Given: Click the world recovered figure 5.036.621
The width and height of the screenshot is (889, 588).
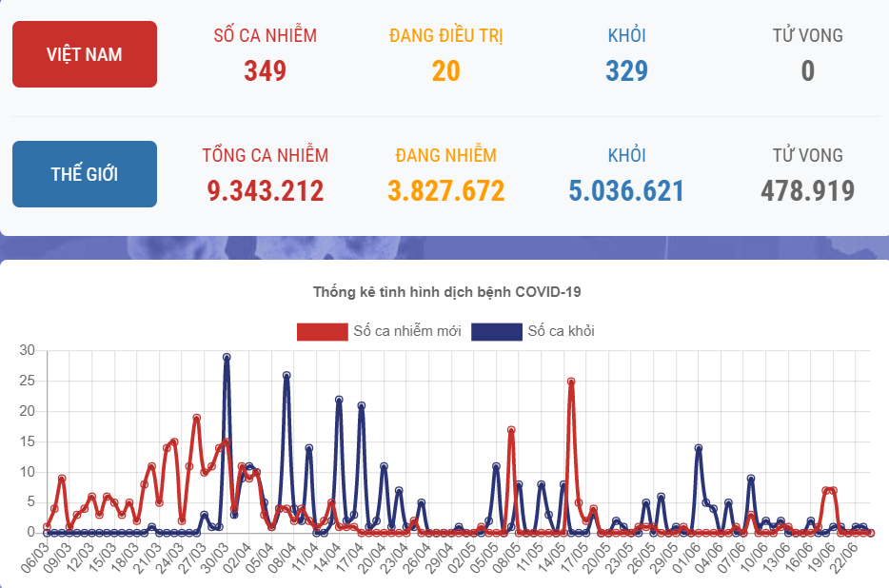Looking at the screenshot, I should (626, 191).
